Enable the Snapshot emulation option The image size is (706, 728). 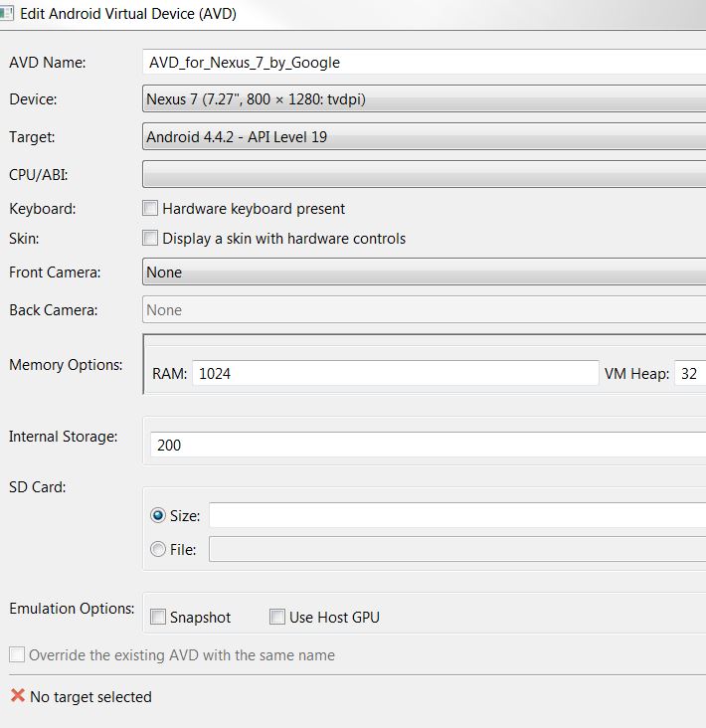point(158,618)
